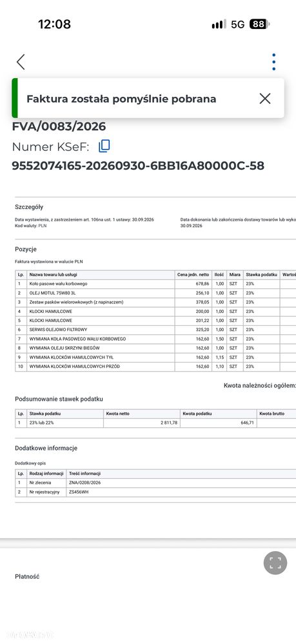Tap the 'Stawka podatku' column header in Pozycje table
Image resolution: width=296 pixels, height=644 pixels.
pyautogui.click(x=262, y=274)
